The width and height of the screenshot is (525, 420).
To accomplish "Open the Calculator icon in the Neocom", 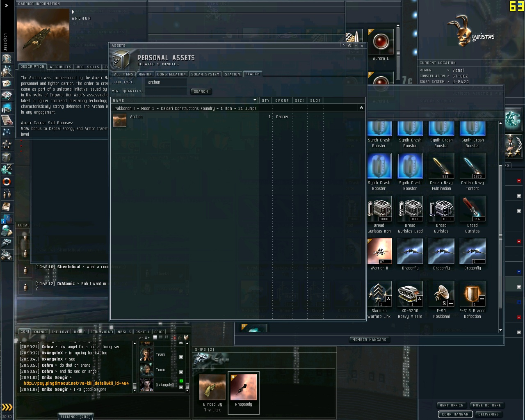I will click(7, 231).
